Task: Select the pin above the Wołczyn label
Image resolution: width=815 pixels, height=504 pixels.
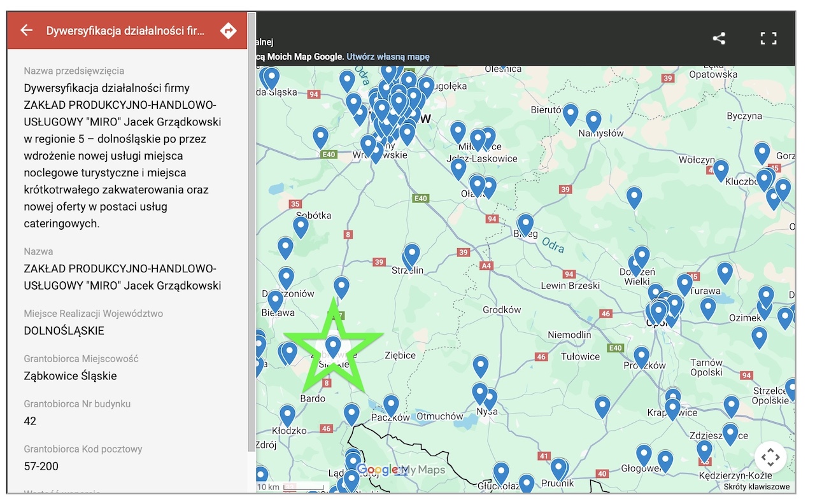Action: (721, 171)
